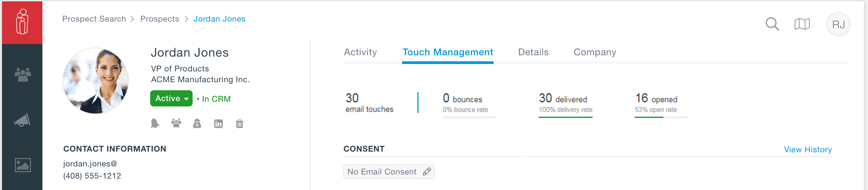This screenshot has height=190, width=868.
Task: Click the trash delete icon
Action: (x=239, y=124)
